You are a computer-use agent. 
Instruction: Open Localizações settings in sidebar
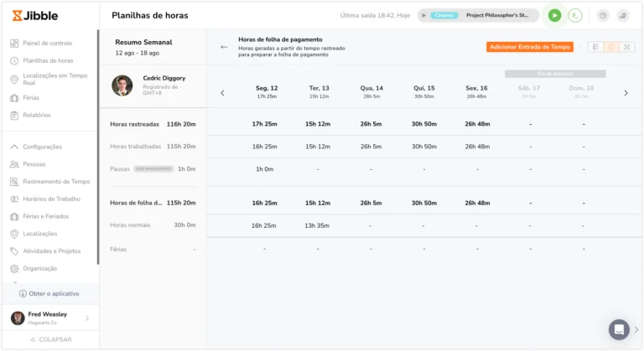click(x=40, y=234)
